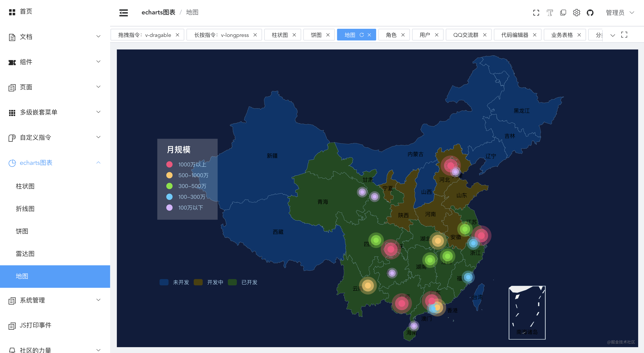Image resolution: width=644 pixels, height=353 pixels.
Task: Click the 首页 home icon in sidebar
Action: coord(12,11)
